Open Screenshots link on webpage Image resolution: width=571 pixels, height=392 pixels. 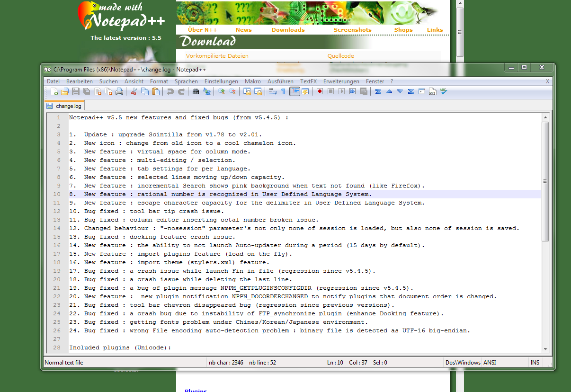[353, 30]
